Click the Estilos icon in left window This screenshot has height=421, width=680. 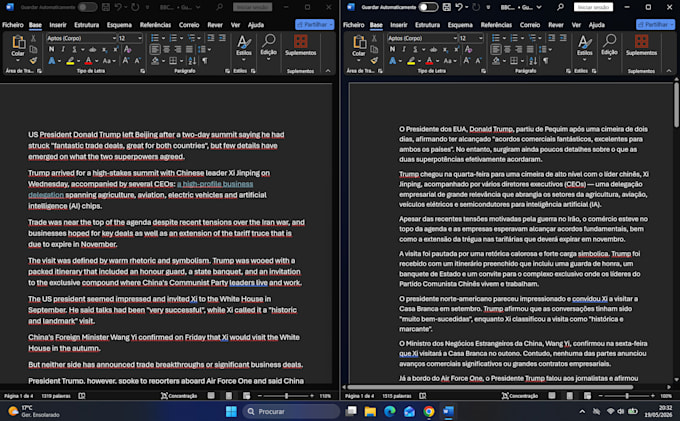[244, 46]
